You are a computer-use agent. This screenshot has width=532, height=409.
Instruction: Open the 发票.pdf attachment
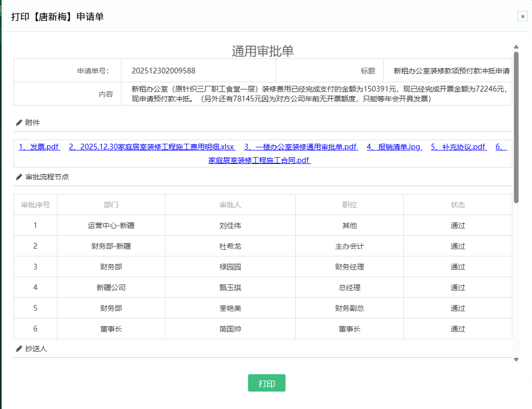39,147
